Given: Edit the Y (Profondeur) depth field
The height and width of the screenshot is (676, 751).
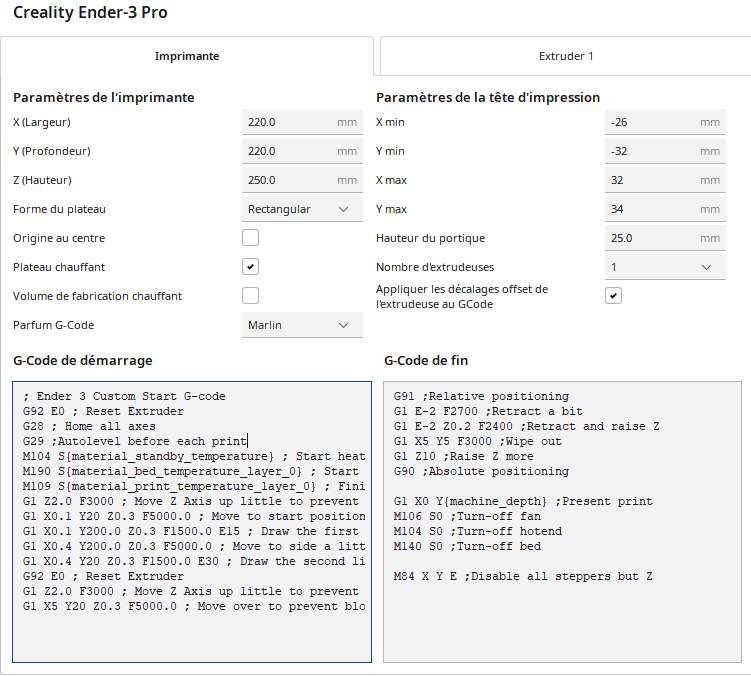Looking at the screenshot, I should (302, 151).
